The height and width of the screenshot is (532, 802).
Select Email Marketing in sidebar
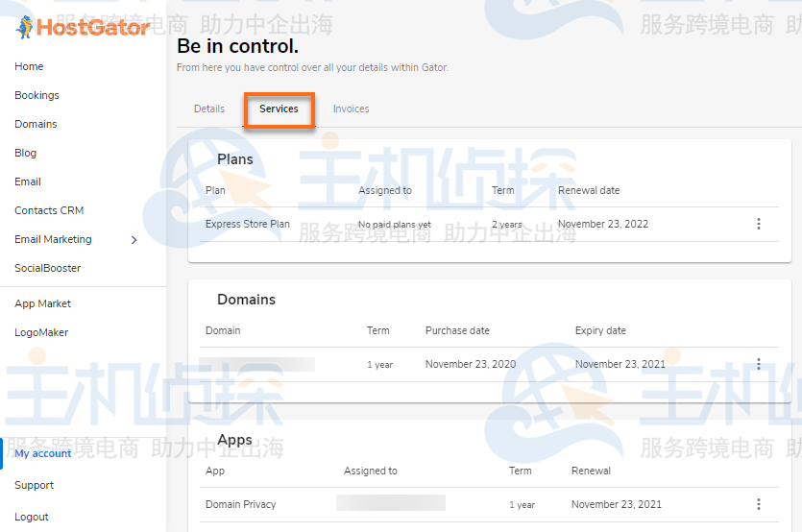pyautogui.click(x=53, y=239)
